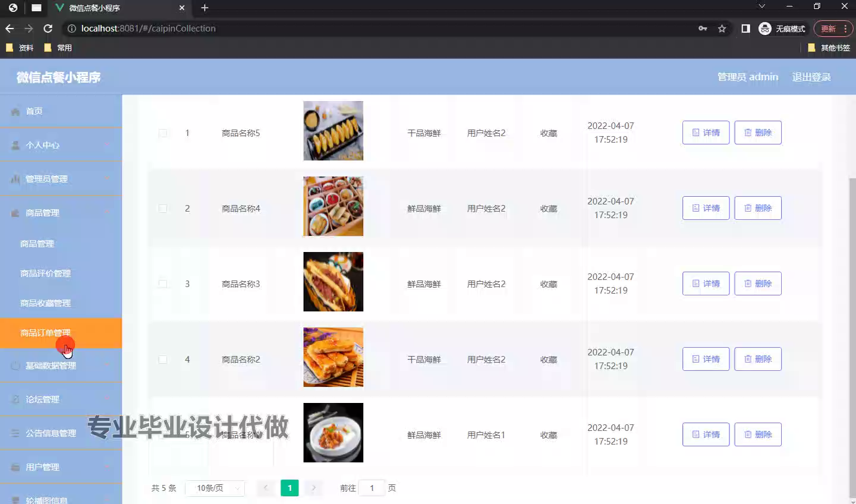Open the 商品管理 submenu item
This screenshot has height=504, width=856.
[x=61, y=244]
